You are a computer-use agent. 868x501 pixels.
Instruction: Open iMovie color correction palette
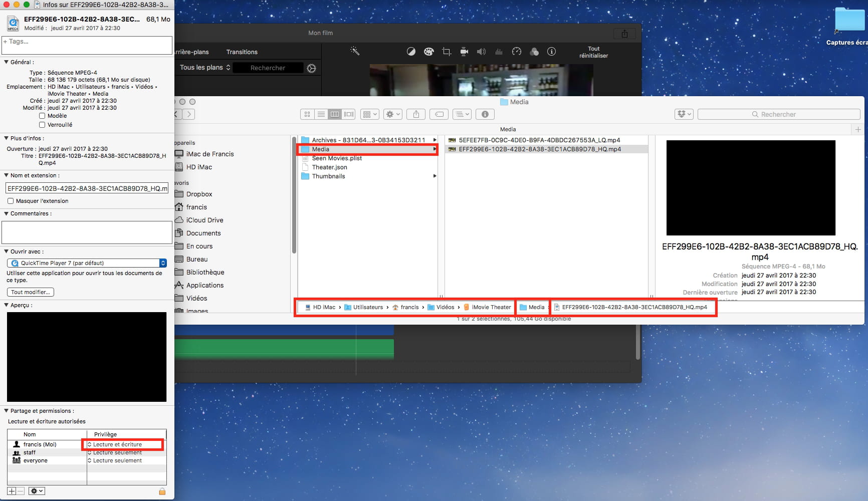point(428,52)
